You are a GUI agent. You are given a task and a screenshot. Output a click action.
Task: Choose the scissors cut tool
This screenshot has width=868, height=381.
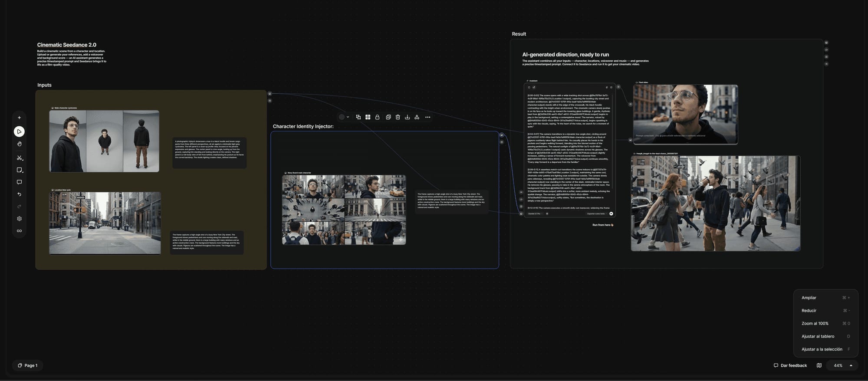click(x=19, y=158)
